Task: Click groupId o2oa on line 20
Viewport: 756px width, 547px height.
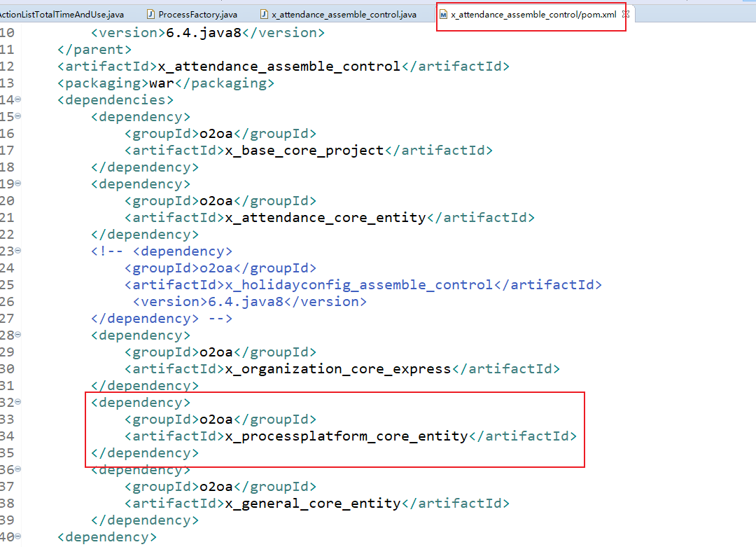Action: pos(220,201)
